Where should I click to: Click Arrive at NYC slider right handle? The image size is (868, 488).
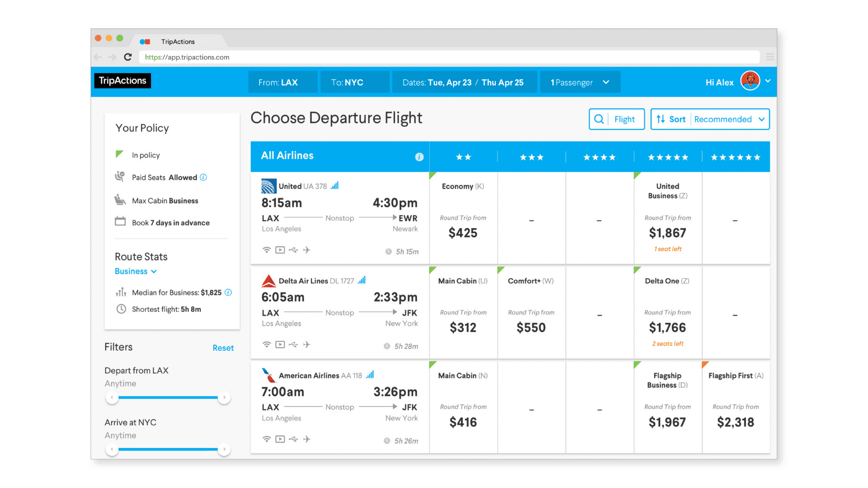(x=224, y=450)
